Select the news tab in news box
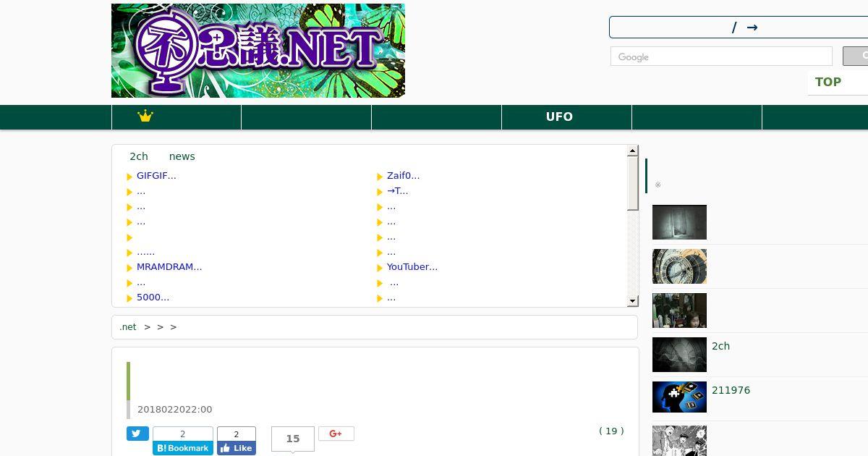 182,156
